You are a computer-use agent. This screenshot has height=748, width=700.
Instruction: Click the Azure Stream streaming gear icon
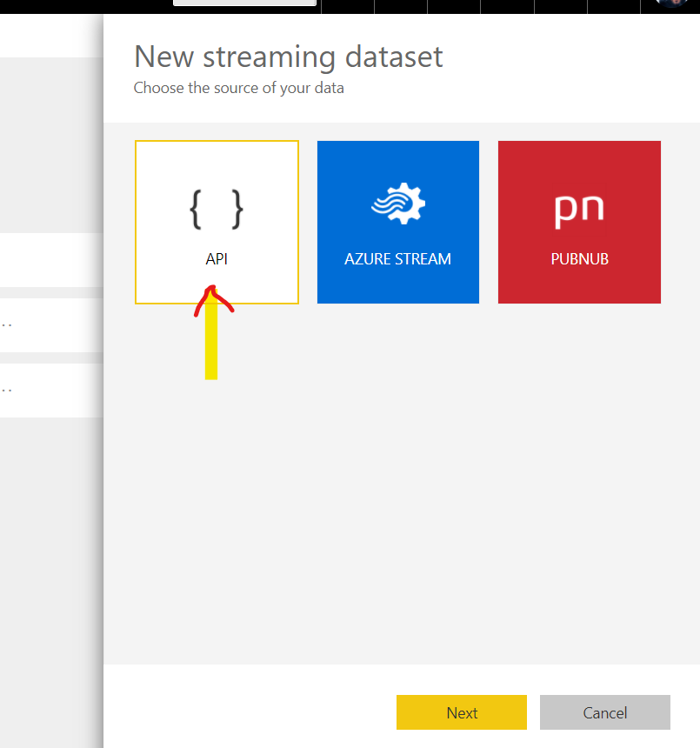[x=397, y=204]
